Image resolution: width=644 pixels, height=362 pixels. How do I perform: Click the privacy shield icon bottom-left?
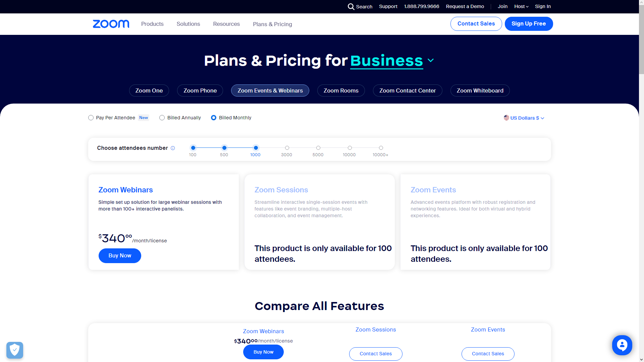click(x=15, y=350)
